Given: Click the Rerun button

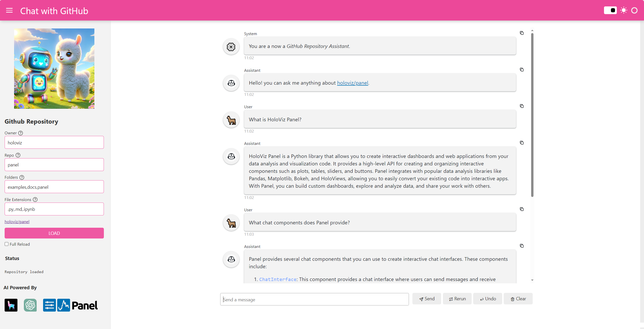Looking at the screenshot, I should pyautogui.click(x=457, y=299).
